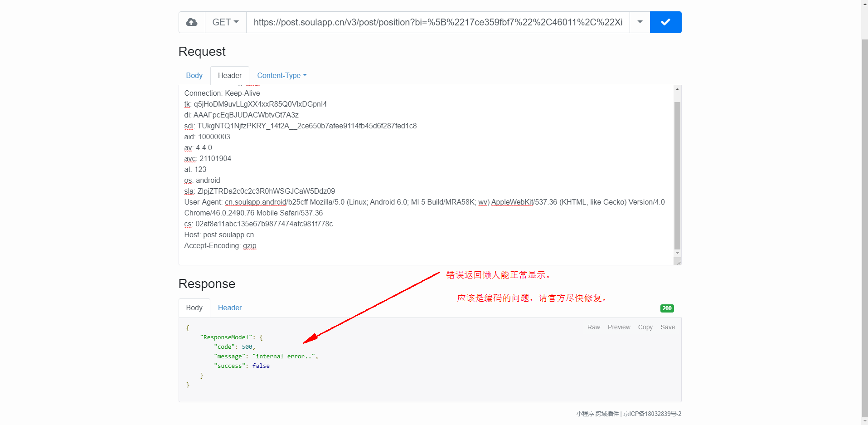Click inside the request header textarea

point(426,175)
